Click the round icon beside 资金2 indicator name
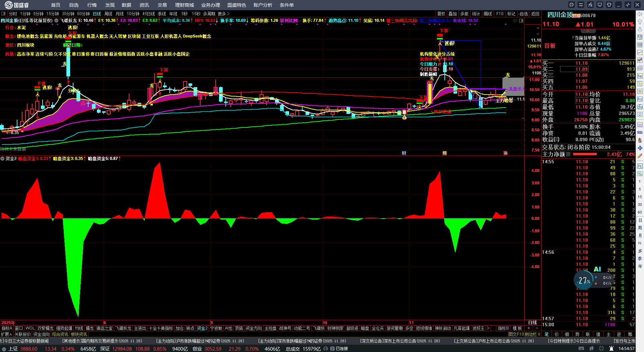The width and height of the screenshot is (644, 352). pos(2,159)
